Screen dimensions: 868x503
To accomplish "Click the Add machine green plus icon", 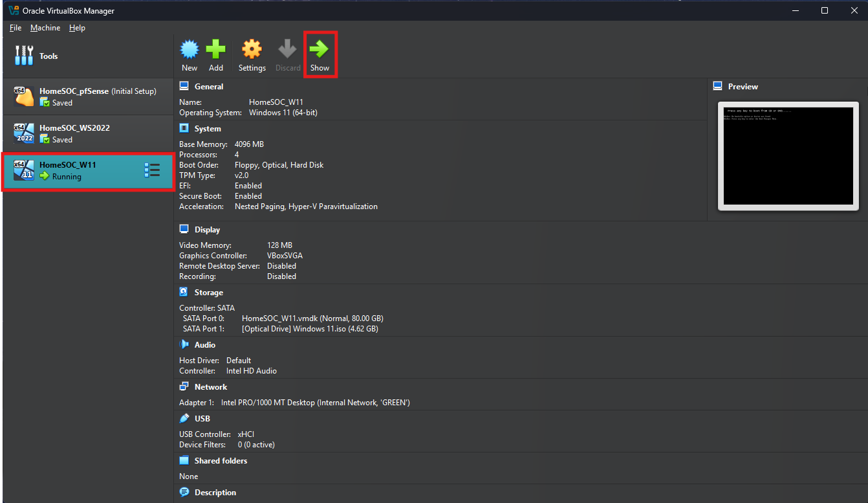I will 216,50.
